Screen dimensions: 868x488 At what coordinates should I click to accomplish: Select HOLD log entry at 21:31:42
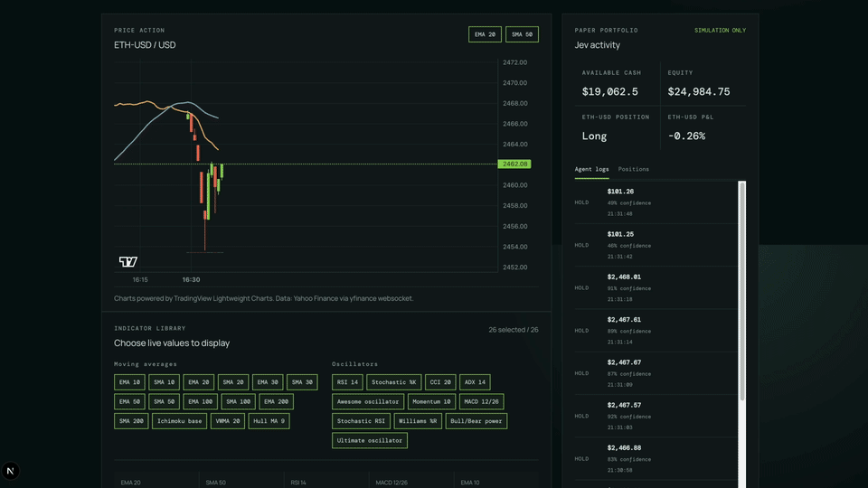pos(656,245)
